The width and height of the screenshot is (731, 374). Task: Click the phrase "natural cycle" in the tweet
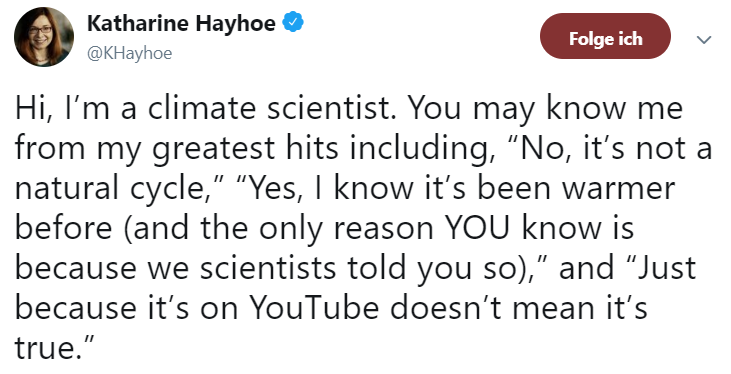[112, 188]
